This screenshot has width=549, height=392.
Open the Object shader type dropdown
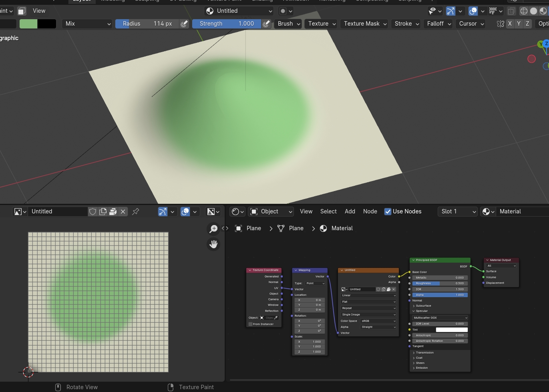pyautogui.click(x=271, y=211)
